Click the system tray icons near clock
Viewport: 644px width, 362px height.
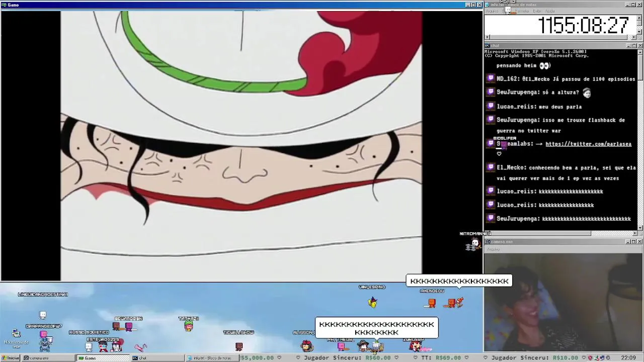[598, 358]
